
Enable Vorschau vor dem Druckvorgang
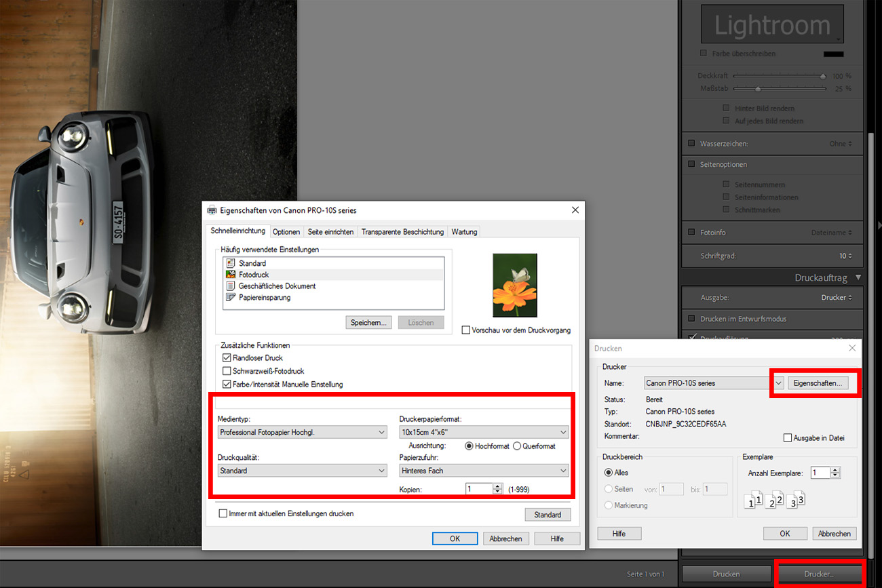(x=465, y=330)
